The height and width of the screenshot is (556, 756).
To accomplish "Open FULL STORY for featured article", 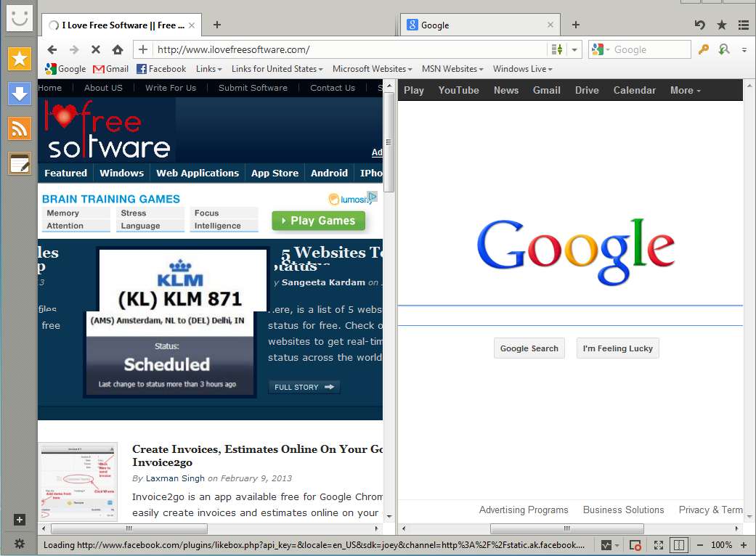I will pos(304,387).
